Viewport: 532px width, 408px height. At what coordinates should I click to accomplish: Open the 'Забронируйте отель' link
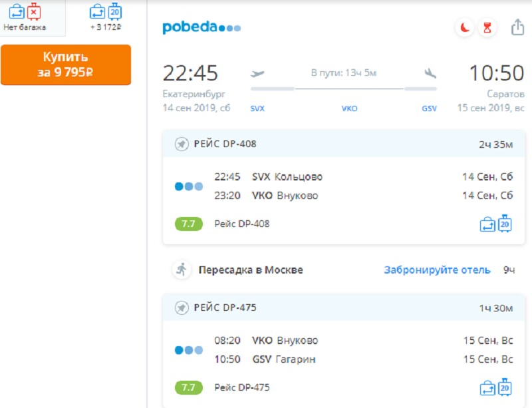coord(437,270)
